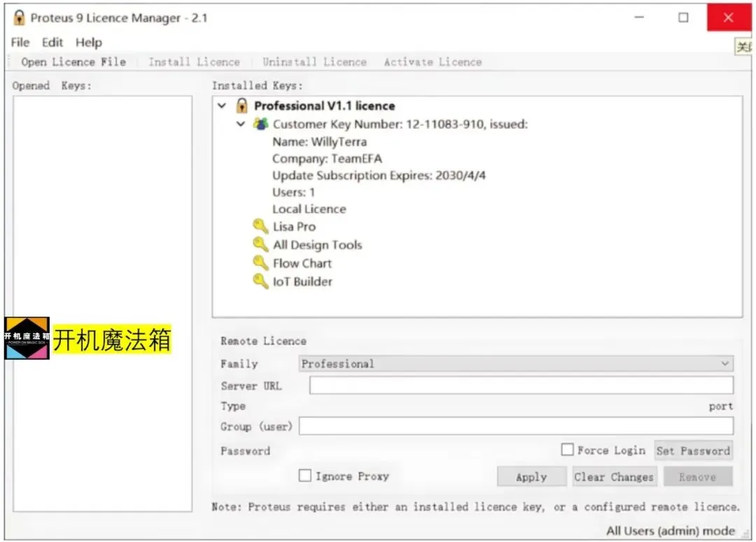Click the key icon next to Flow Chart
The image size is (756, 542).
(x=260, y=263)
